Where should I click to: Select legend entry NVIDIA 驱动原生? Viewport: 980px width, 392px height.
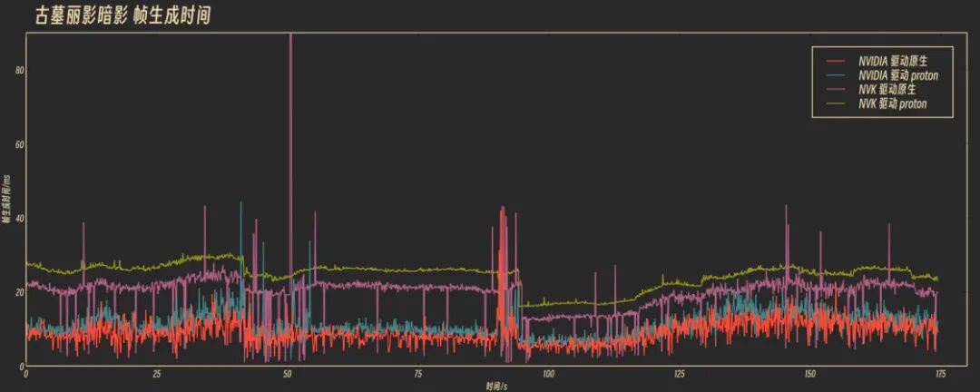click(893, 62)
